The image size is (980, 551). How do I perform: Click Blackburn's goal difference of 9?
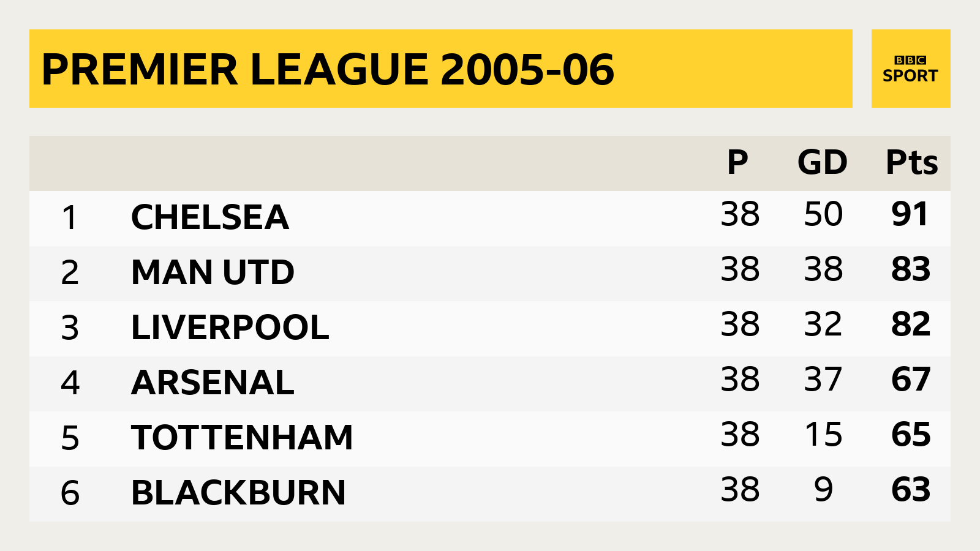coord(824,490)
